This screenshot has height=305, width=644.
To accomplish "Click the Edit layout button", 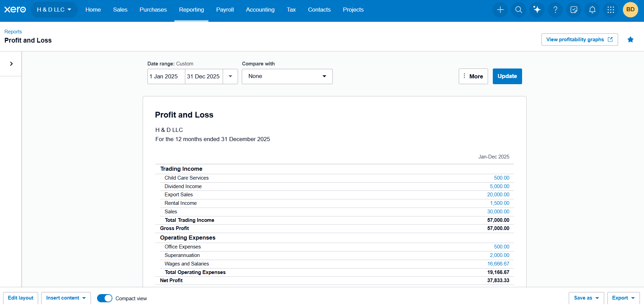I will (x=20, y=298).
